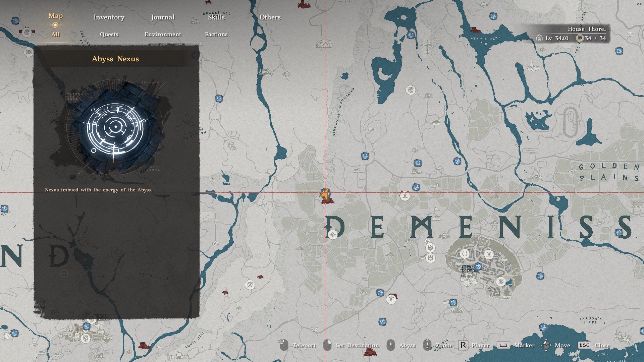Select the Others tab
The width and height of the screenshot is (644, 362).
point(270,17)
